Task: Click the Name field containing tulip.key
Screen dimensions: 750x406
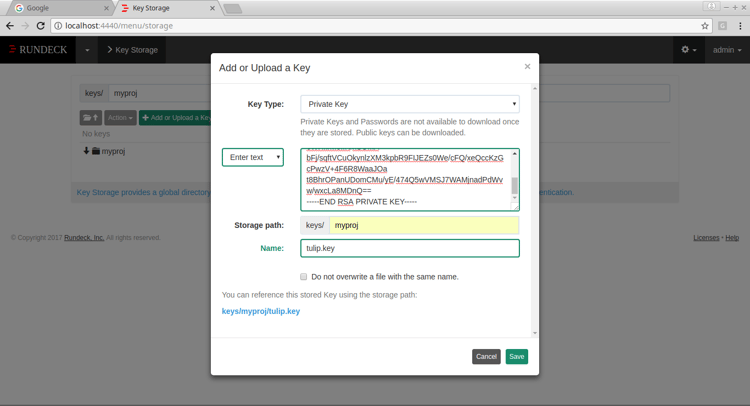Action: pos(410,248)
